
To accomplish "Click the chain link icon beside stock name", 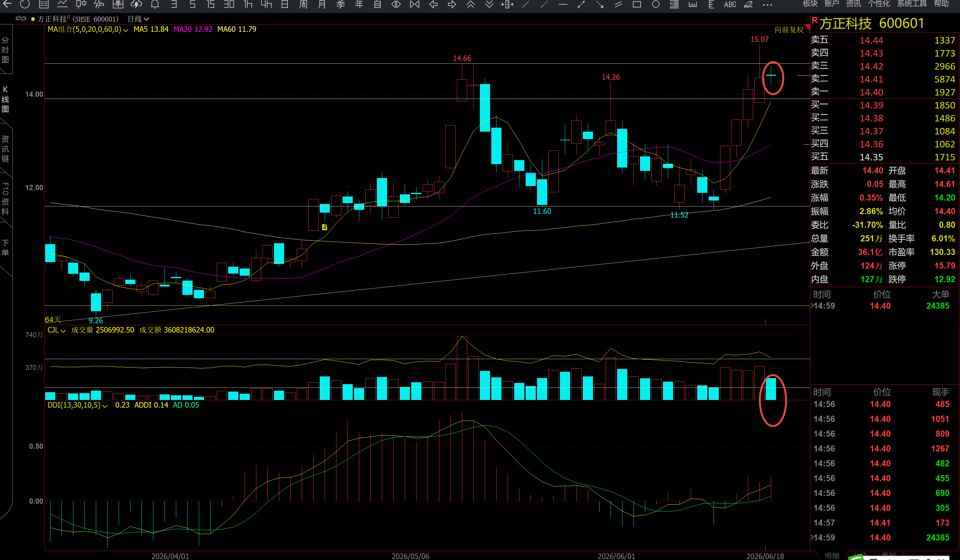I will (21, 19).
